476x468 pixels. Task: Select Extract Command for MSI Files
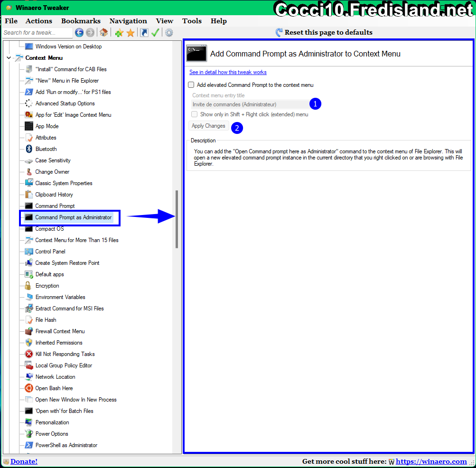[69, 308]
